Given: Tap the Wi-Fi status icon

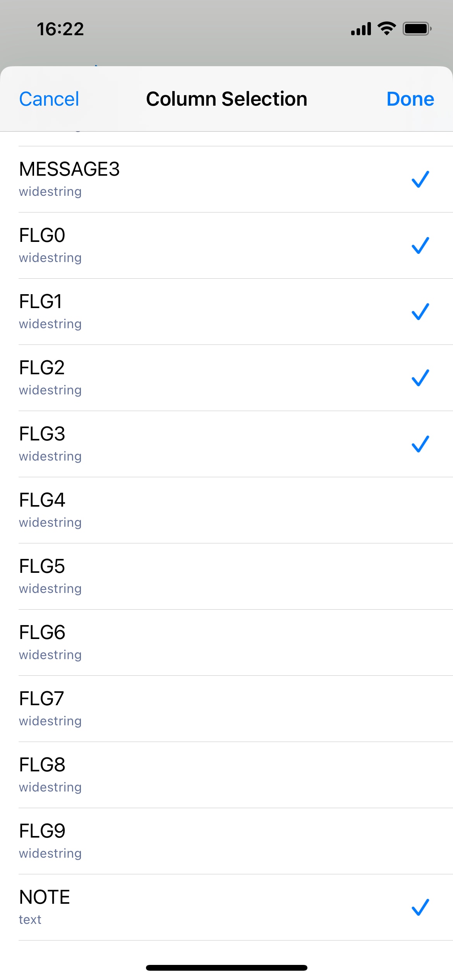Looking at the screenshot, I should tap(386, 29).
